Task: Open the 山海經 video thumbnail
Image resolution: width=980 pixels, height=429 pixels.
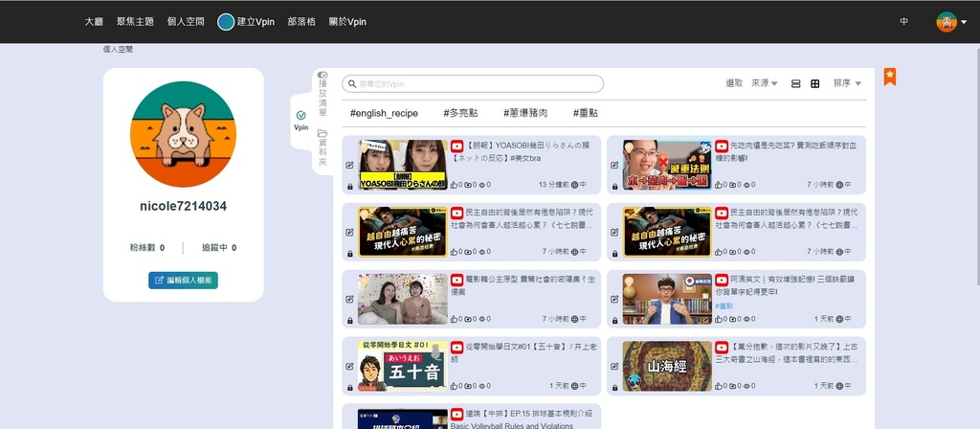Action: point(667,367)
